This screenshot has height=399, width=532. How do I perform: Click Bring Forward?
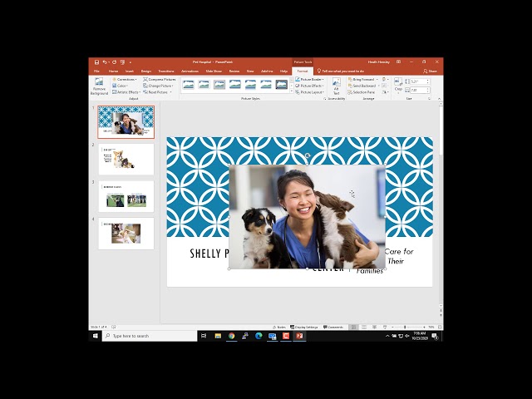point(362,80)
